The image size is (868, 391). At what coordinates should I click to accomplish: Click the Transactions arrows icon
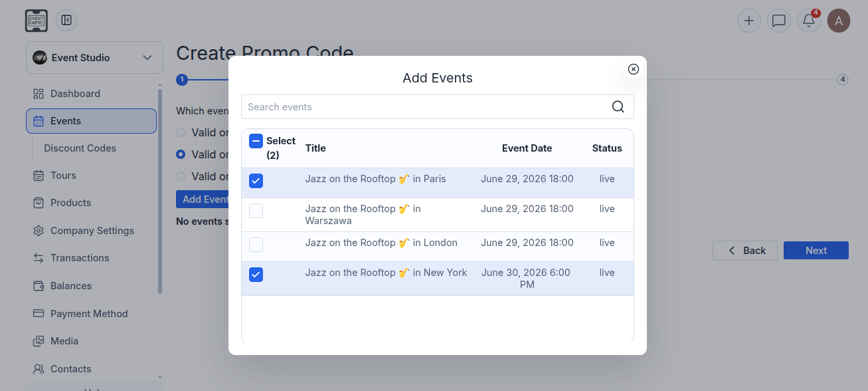tap(39, 258)
